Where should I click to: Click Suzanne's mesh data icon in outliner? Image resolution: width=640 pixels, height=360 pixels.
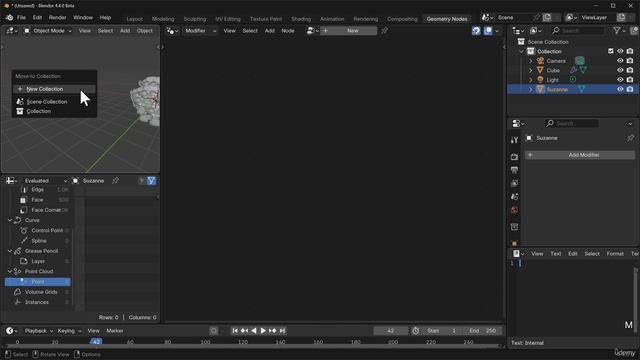tap(582, 89)
